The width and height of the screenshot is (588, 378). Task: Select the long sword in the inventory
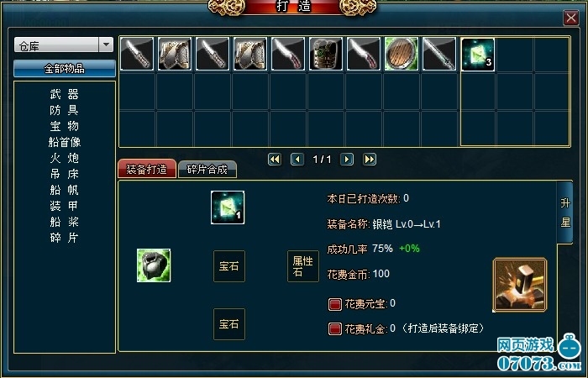click(439, 54)
